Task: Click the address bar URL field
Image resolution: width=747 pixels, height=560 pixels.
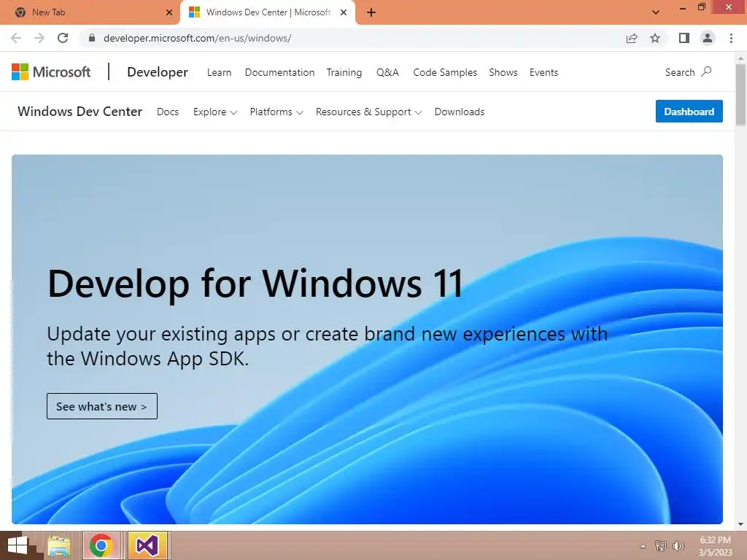Action: [352, 38]
